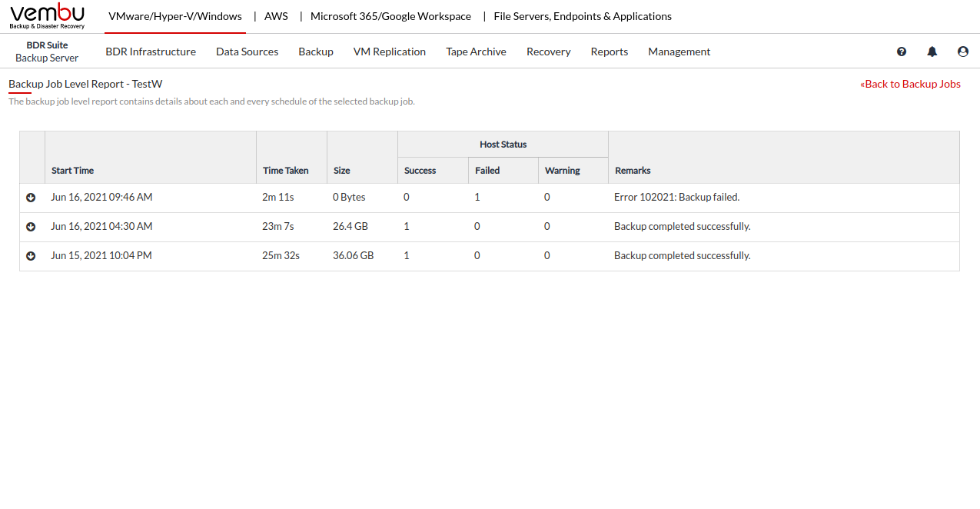
Task: Open the Backup menu
Action: click(x=316, y=52)
